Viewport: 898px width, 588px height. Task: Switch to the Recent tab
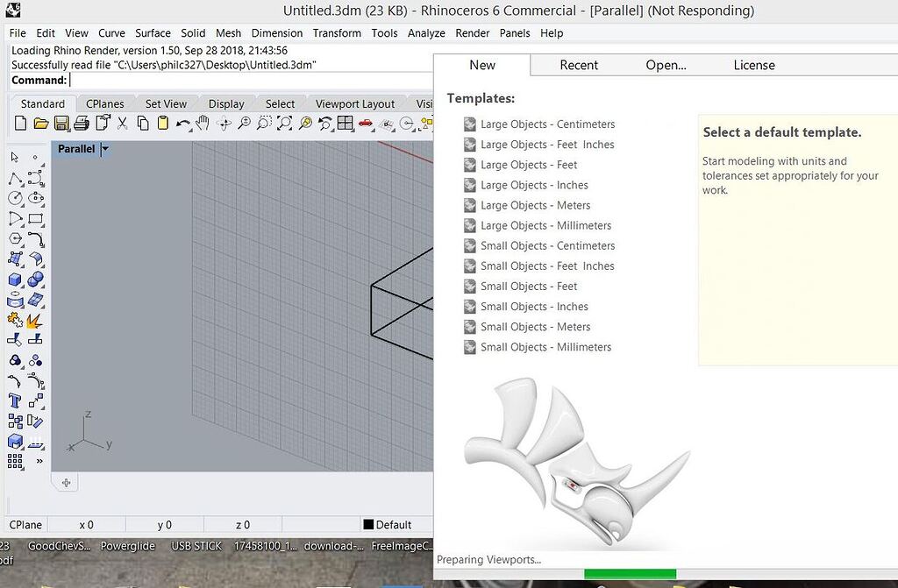click(579, 65)
